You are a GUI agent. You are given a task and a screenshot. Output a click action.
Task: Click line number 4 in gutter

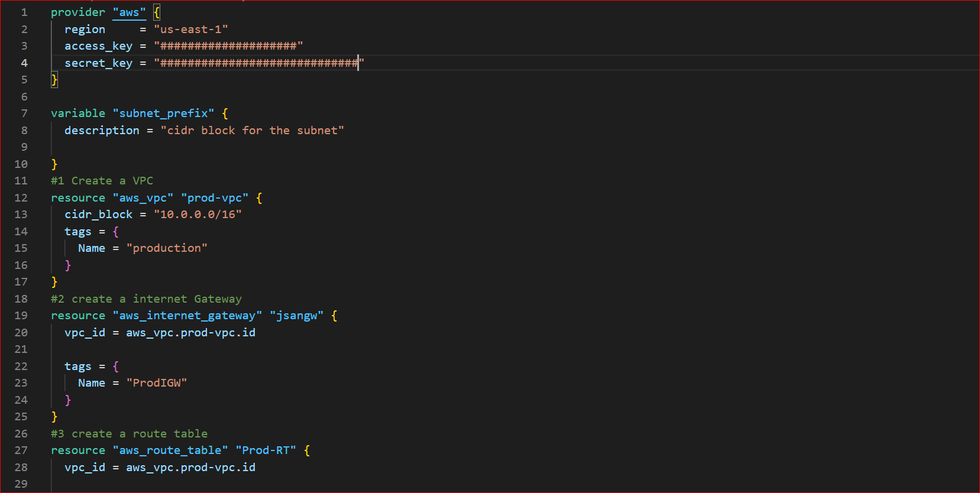click(x=24, y=63)
